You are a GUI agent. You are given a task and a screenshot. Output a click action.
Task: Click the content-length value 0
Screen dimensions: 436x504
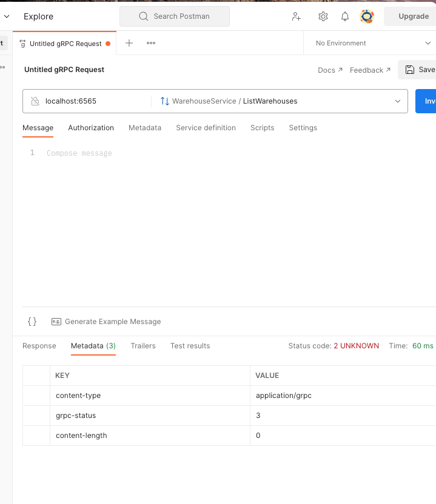coord(343,436)
